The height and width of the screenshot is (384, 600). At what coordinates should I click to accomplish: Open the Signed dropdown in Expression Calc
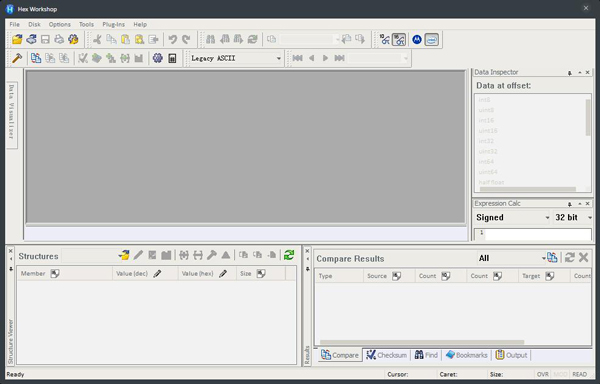[x=512, y=217]
